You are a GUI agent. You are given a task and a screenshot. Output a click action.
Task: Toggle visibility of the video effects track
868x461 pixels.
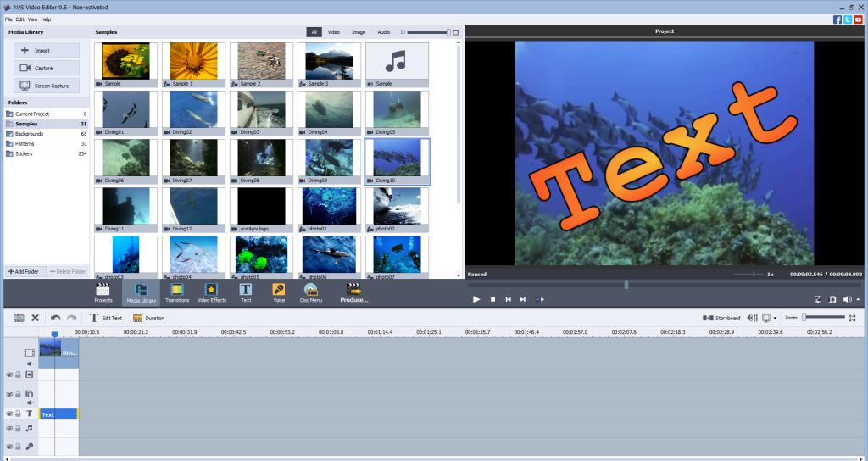(9, 374)
